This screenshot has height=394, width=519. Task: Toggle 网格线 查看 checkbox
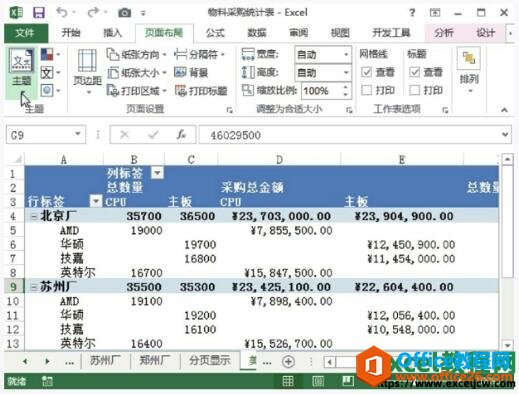point(367,72)
